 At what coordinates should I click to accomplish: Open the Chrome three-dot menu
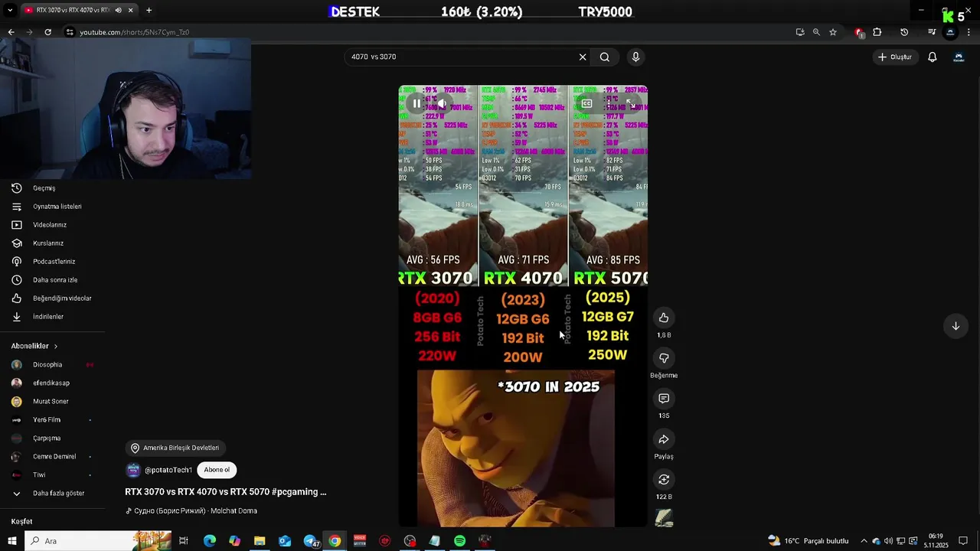pos(969,32)
